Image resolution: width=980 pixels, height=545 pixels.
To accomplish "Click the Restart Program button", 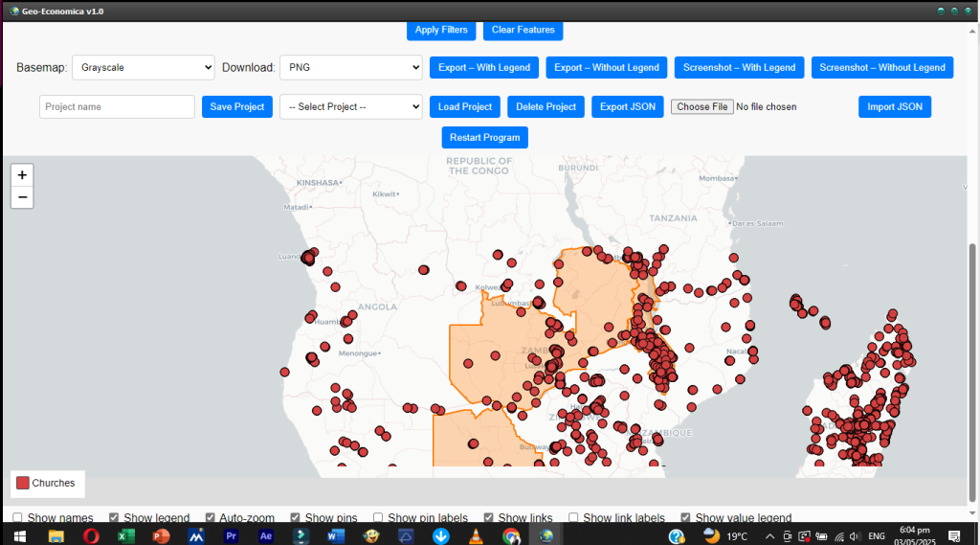I will [484, 137].
